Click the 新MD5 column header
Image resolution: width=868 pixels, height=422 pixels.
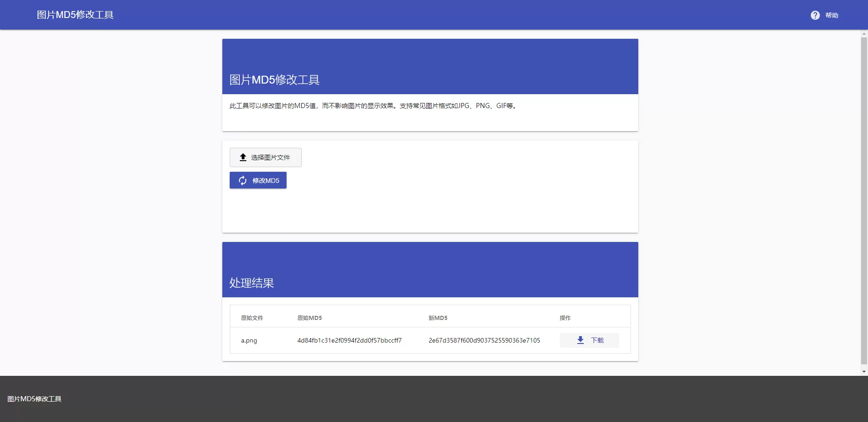pos(438,318)
